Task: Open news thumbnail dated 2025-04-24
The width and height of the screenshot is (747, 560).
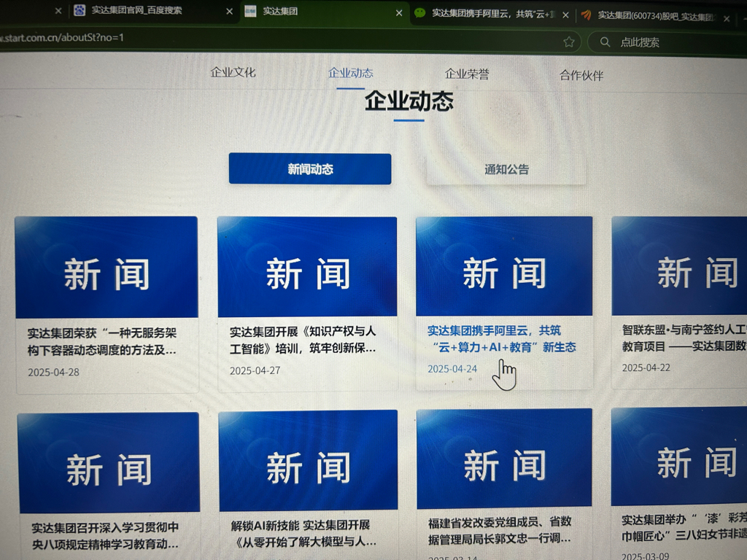Action: pos(504,265)
